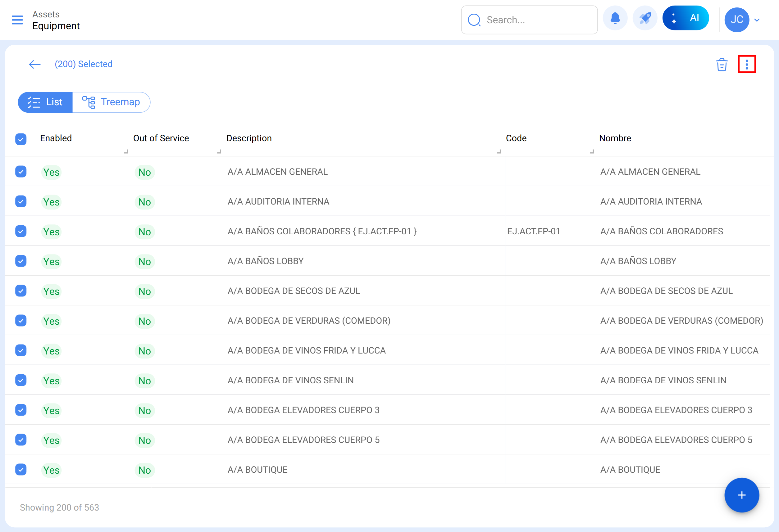
Task: Open the A/A BAÑOS LOBBY description entry
Action: pos(266,261)
